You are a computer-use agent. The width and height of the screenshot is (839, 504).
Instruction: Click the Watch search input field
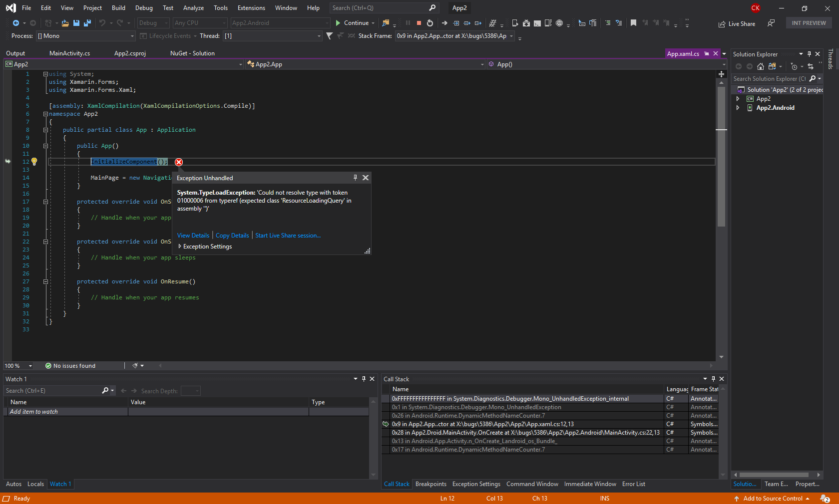click(x=54, y=391)
